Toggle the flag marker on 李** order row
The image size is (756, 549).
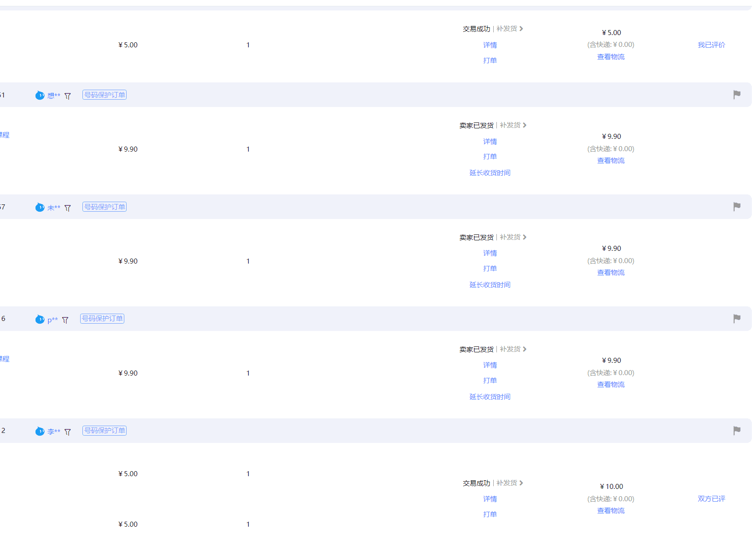737,431
